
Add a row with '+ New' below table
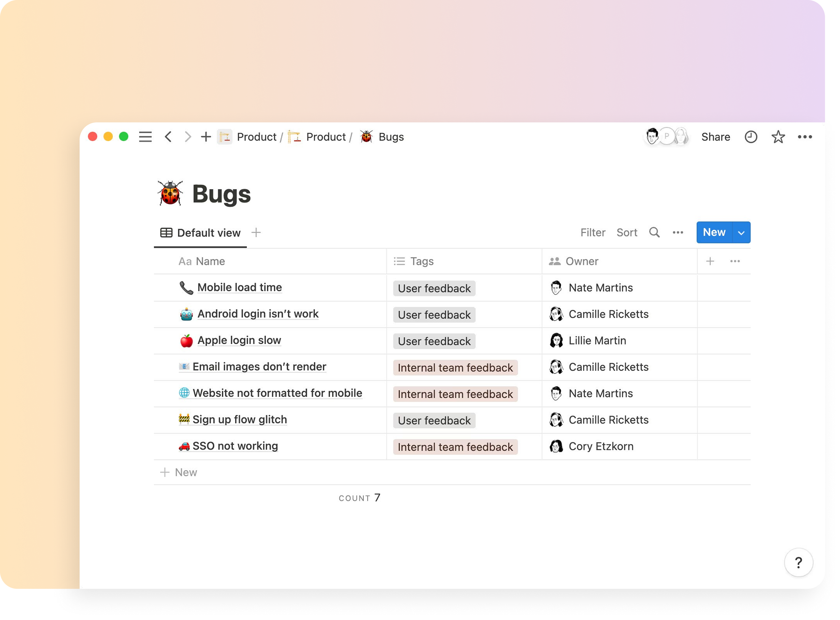click(x=179, y=473)
